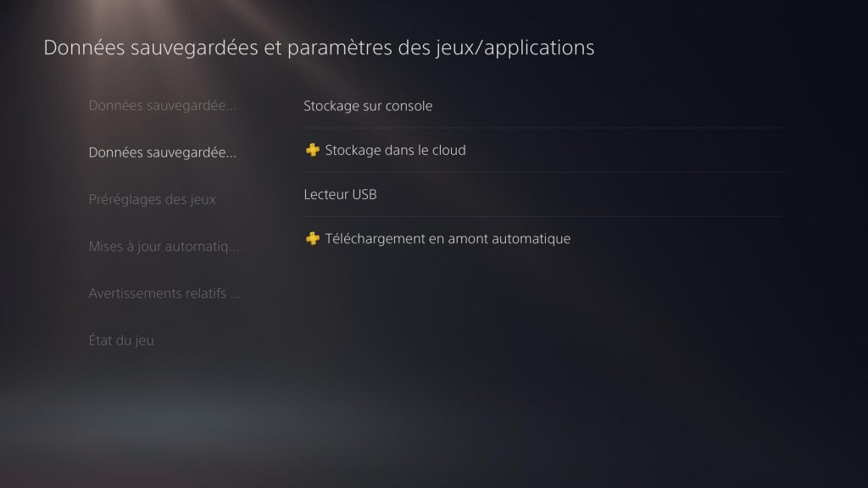
Task: Select the Stockage dans le cloud option
Action: (x=395, y=150)
